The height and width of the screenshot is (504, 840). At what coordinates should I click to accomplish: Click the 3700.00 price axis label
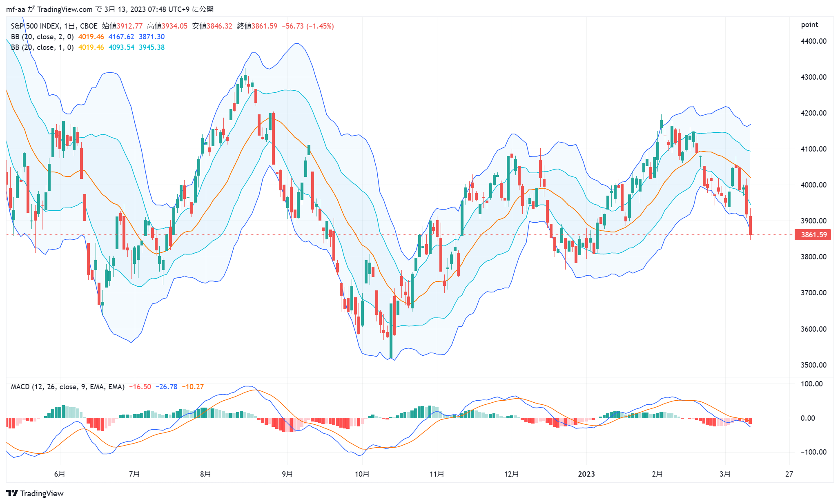814,293
